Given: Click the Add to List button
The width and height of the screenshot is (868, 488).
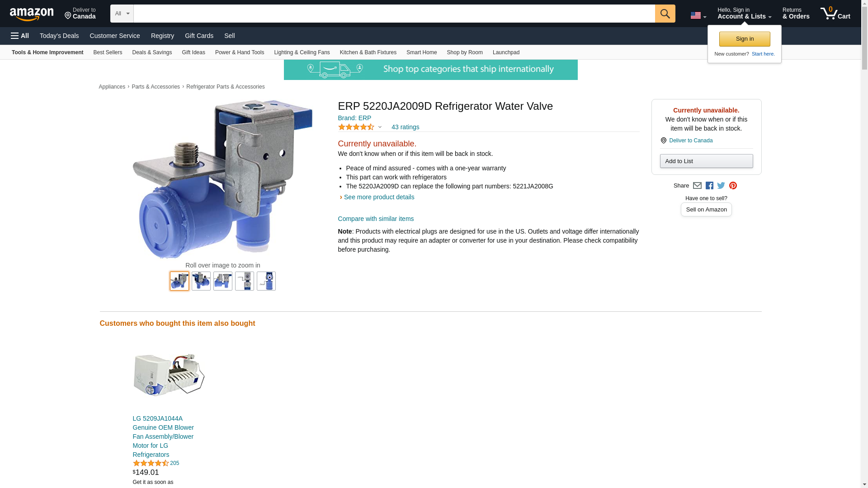Looking at the screenshot, I should tap(706, 161).
